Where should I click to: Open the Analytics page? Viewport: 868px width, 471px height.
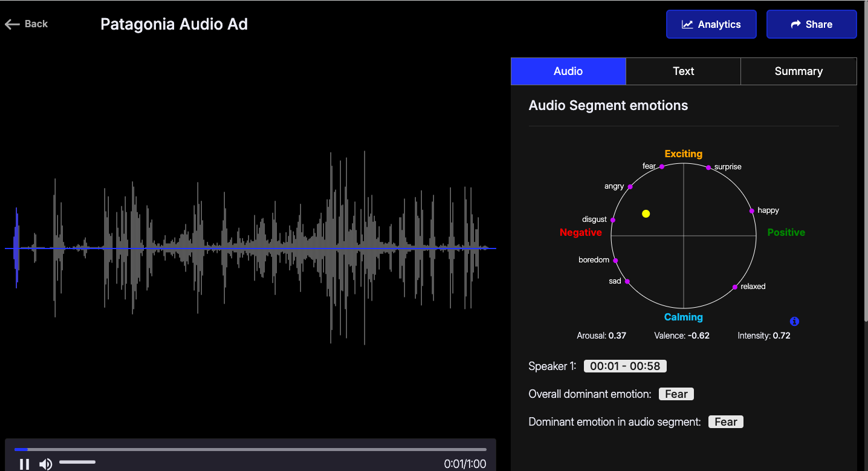point(711,24)
